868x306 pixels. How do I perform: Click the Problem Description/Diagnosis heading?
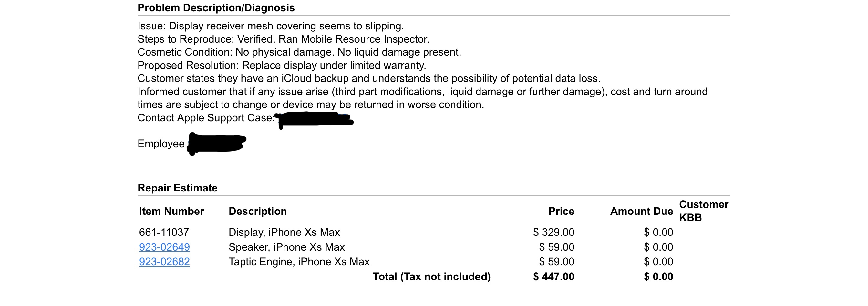[x=216, y=8]
